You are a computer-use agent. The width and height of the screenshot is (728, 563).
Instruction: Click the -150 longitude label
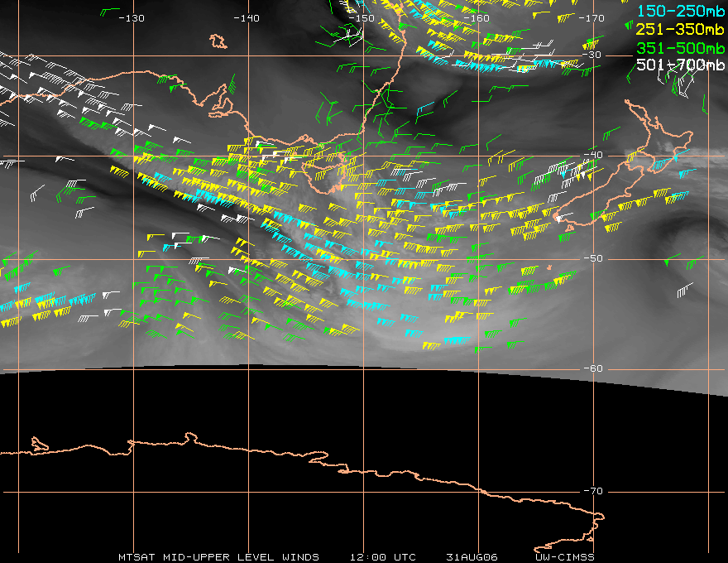(362, 18)
